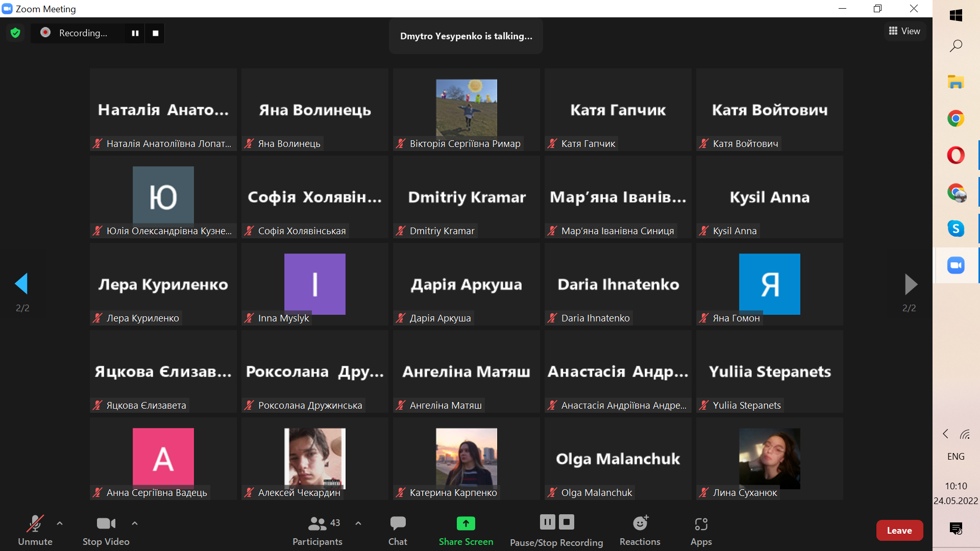This screenshot has height=551, width=980.
Task: Click the green Share Screen icon
Action: 465,523
